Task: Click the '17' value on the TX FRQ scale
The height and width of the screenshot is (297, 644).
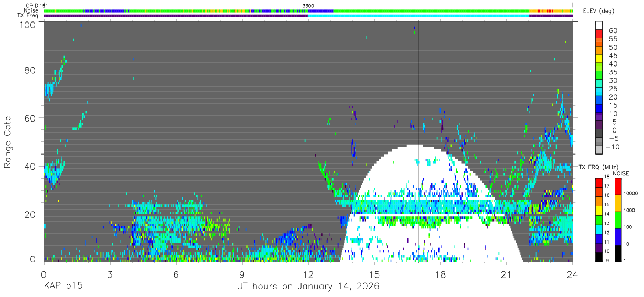Action: click(607, 185)
